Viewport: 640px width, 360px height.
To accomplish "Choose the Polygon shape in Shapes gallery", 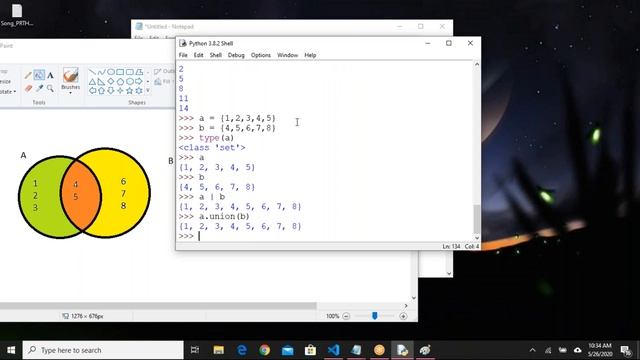I will [x=139, y=72].
